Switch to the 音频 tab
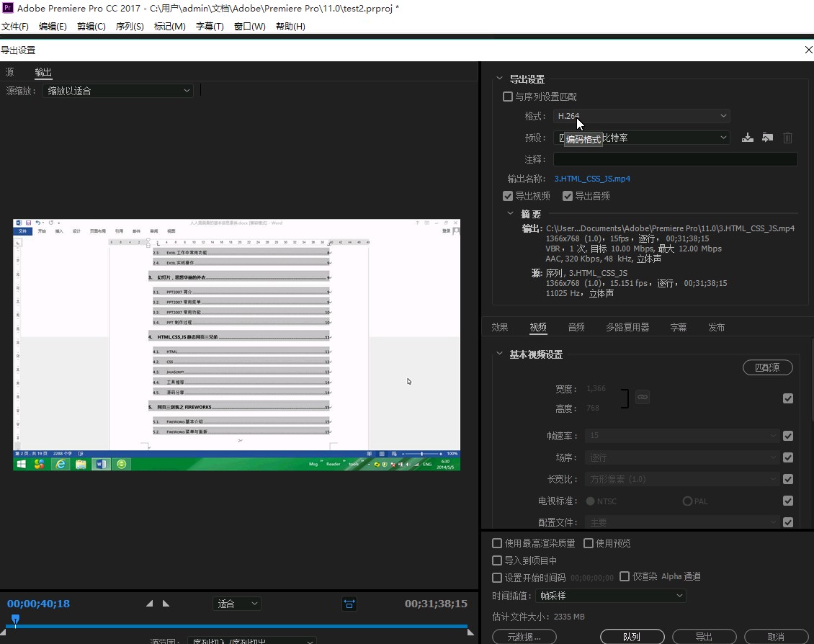814x644 pixels. click(576, 327)
